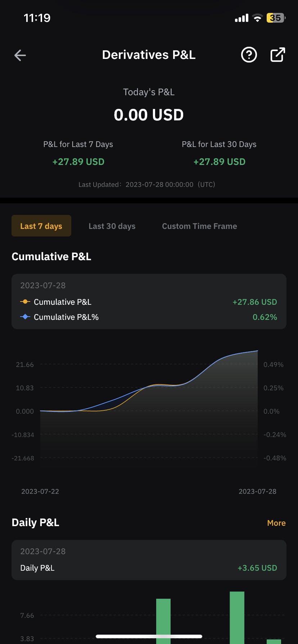Tap the Wi-Fi icon in status bar
This screenshot has height=644, width=298.
[257, 18]
